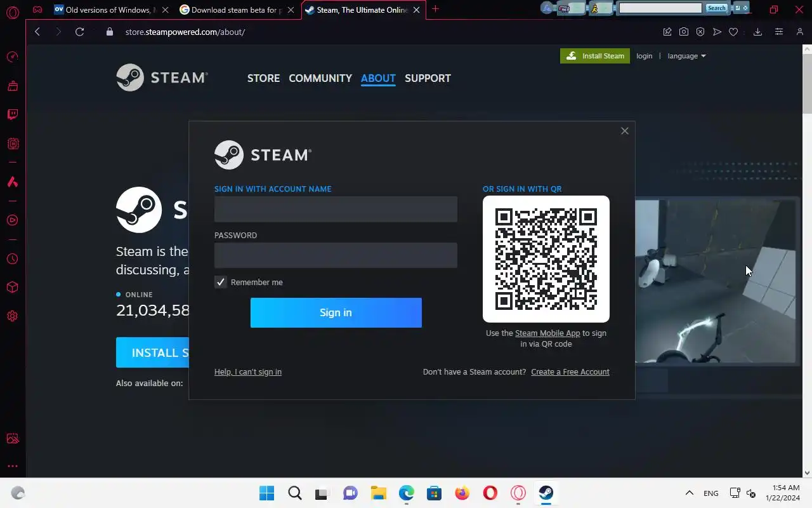Focus the PASSWORD input field

click(336, 255)
